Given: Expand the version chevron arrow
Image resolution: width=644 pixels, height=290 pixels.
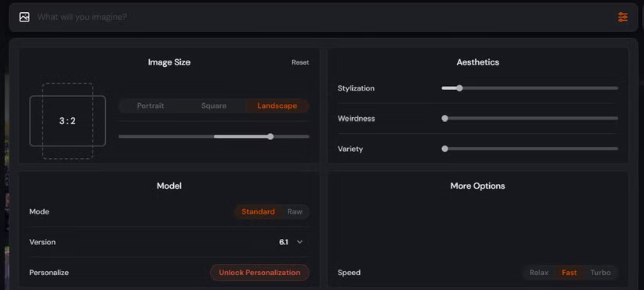Looking at the screenshot, I should 300,242.
